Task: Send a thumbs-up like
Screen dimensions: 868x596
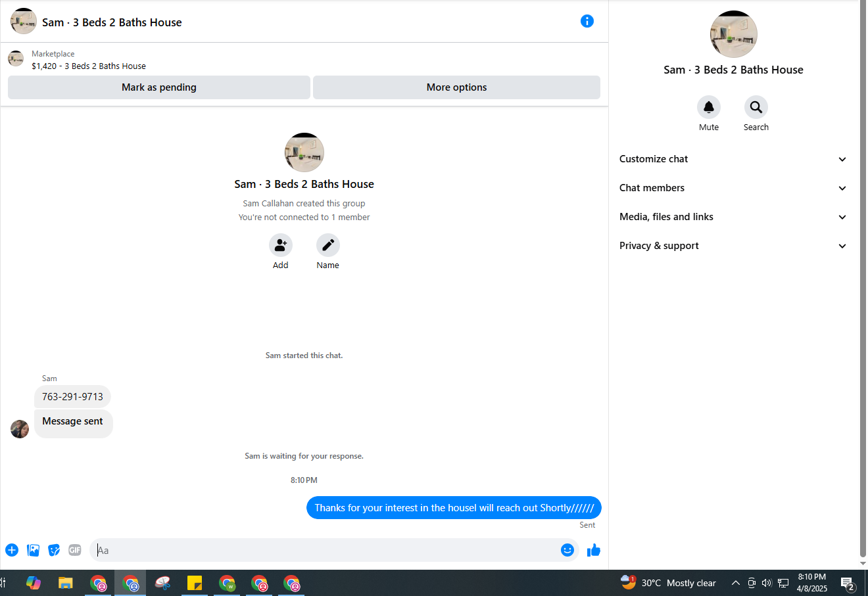Action: coord(594,550)
